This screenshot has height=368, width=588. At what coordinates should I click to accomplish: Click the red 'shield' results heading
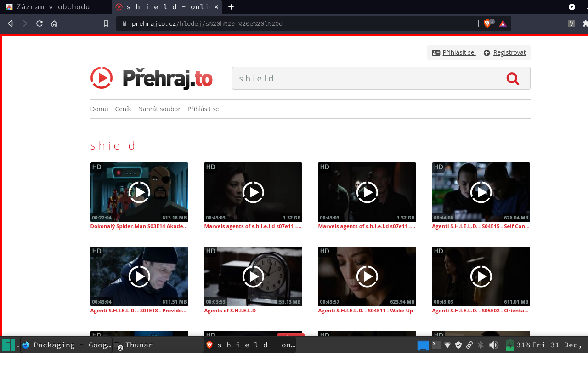coord(113,146)
